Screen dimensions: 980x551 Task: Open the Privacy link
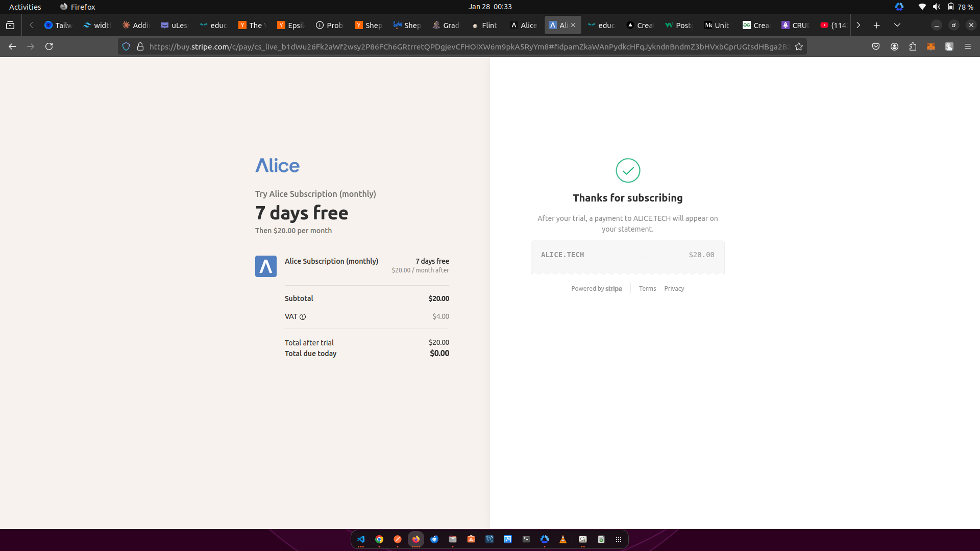[674, 289]
